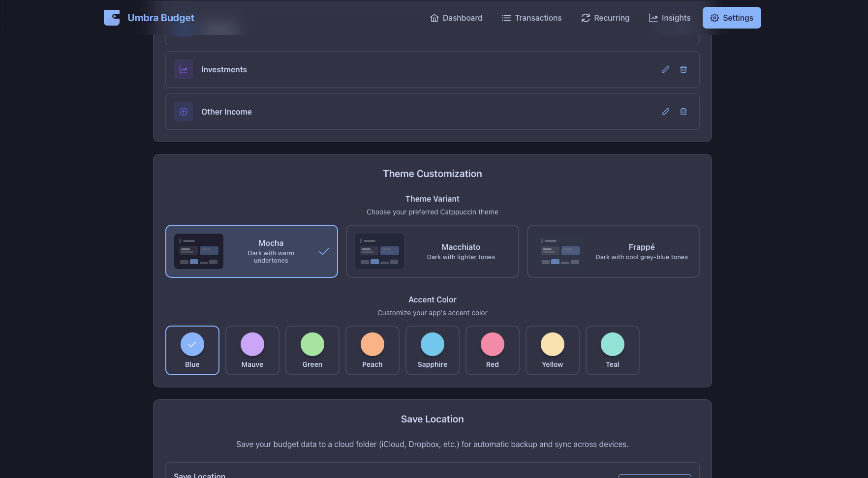Select the Macchiato theme variant
868x478 pixels.
point(432,251)
